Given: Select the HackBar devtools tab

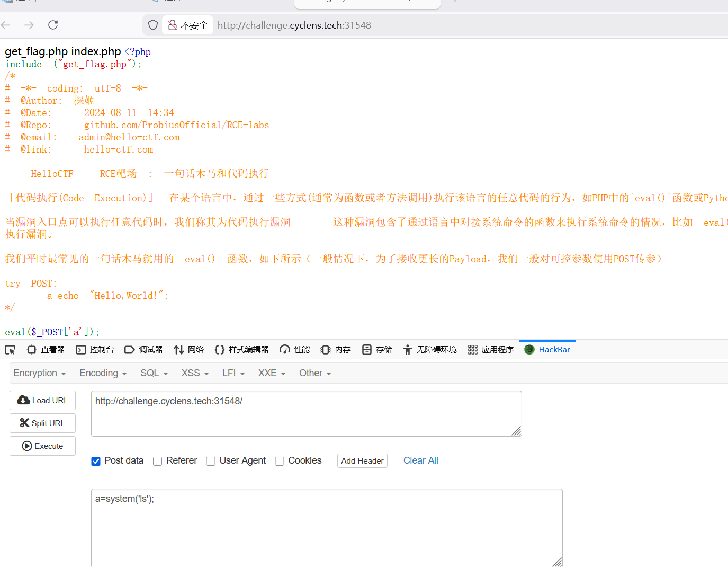Looking at the screenshot, I should [547, 350].
